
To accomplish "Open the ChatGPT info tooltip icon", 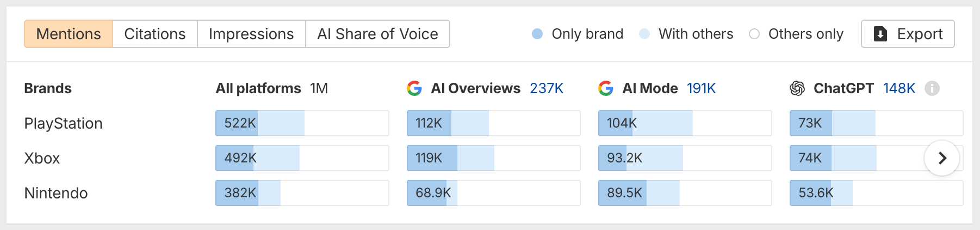I will (x=932, y=88).
